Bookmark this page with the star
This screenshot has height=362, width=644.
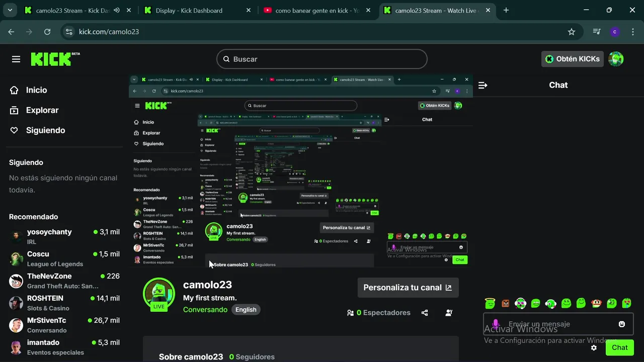[572, 32]
